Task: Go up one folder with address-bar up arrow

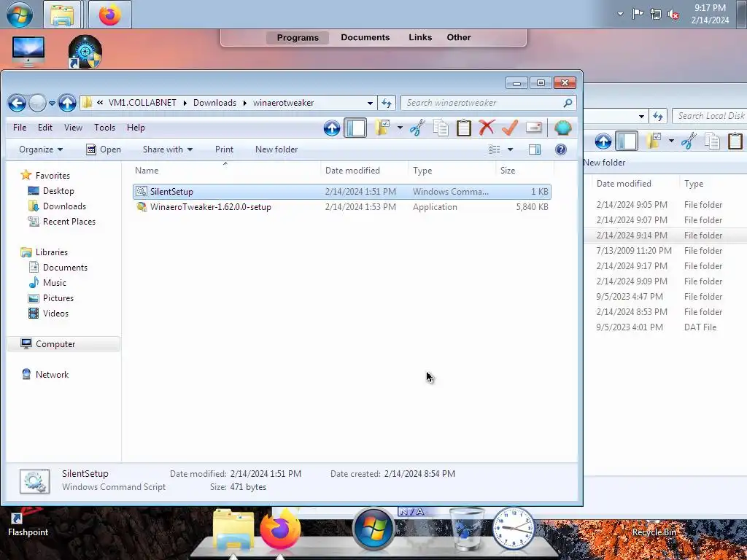Action: (67, 103)
